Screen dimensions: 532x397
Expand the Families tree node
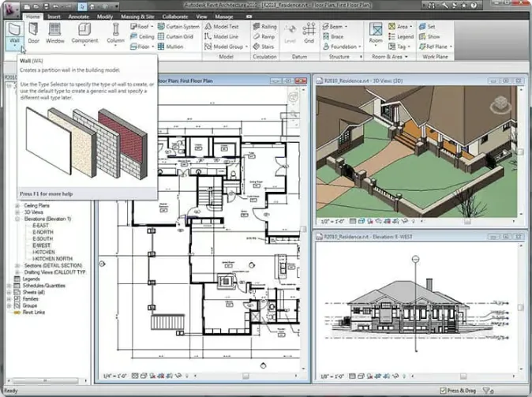tap(9, 299)
